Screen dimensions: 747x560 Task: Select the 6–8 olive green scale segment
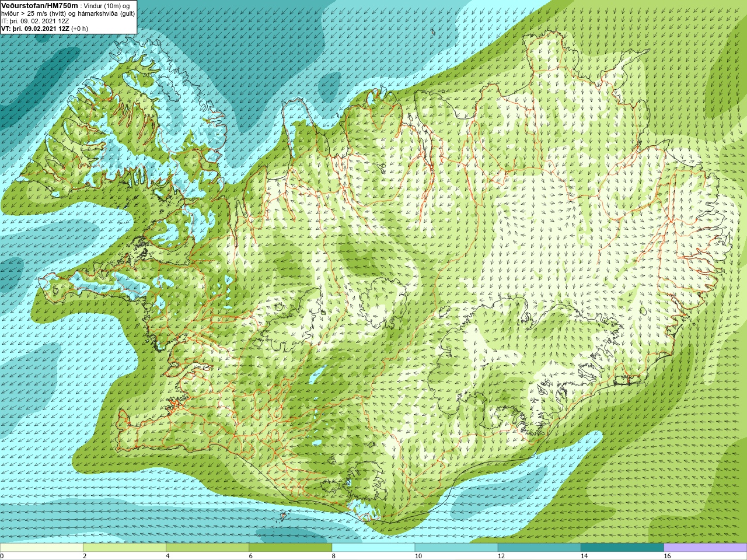coord(290,548)
